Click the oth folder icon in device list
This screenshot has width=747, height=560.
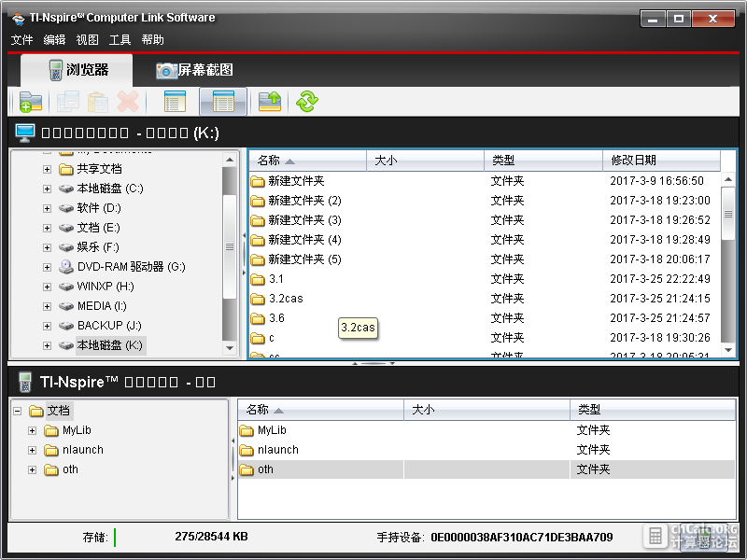[247, 470]
